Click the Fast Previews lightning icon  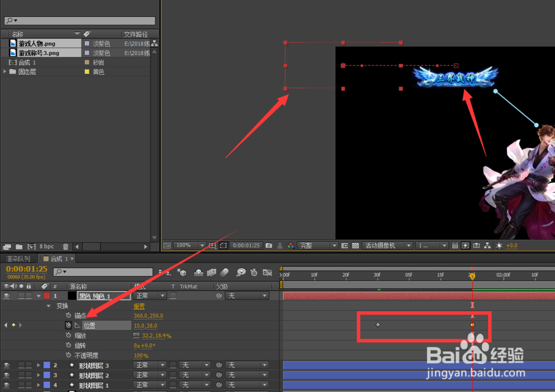[x=466, y=245]
